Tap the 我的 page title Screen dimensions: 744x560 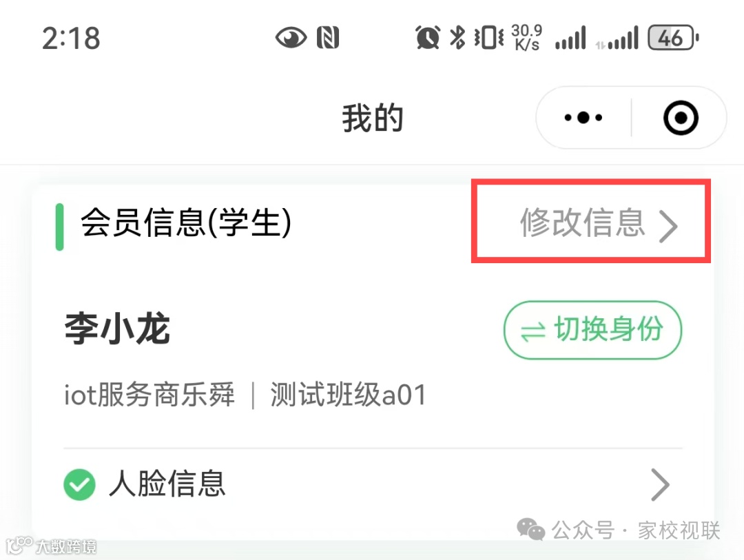tap(373, 118)
